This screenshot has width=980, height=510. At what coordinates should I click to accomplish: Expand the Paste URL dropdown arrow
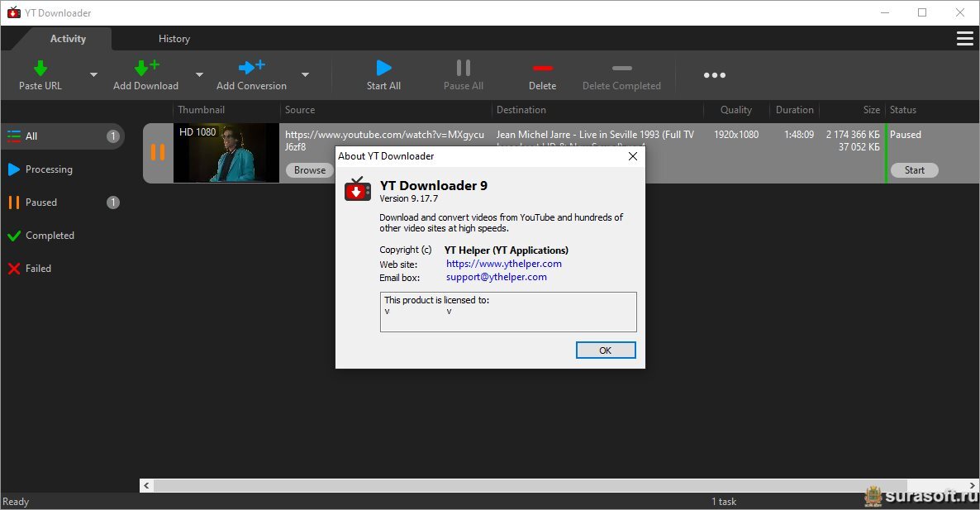[93, 75]
